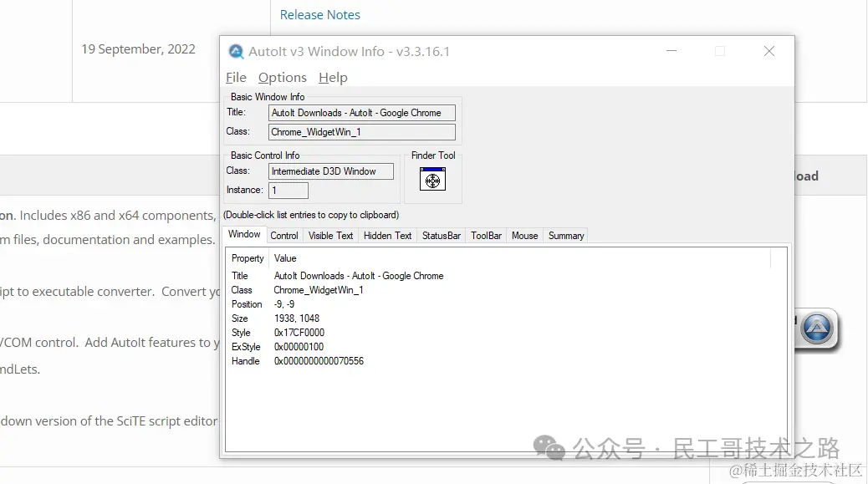Click the Basic Control Info Class field
Image resolution: width=868 pixels, height=484 pixels.
(x=331, y=171)
